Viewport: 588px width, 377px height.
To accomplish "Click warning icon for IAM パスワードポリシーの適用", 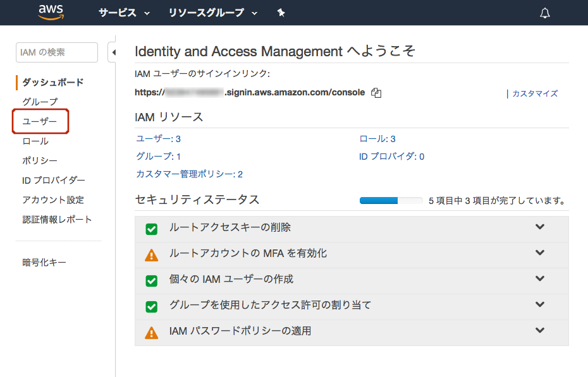I will coord(152,332).
